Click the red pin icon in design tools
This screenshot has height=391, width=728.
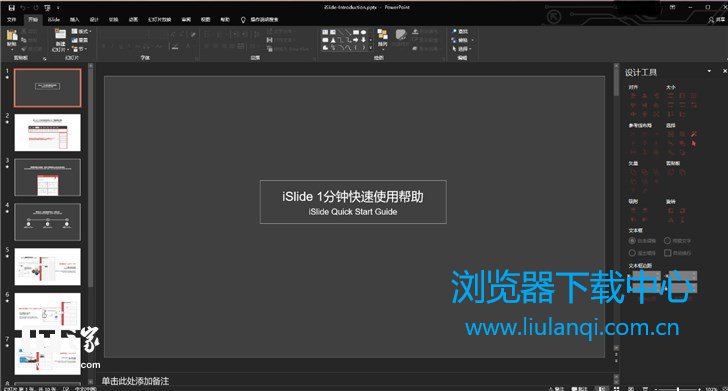[694, 134]
